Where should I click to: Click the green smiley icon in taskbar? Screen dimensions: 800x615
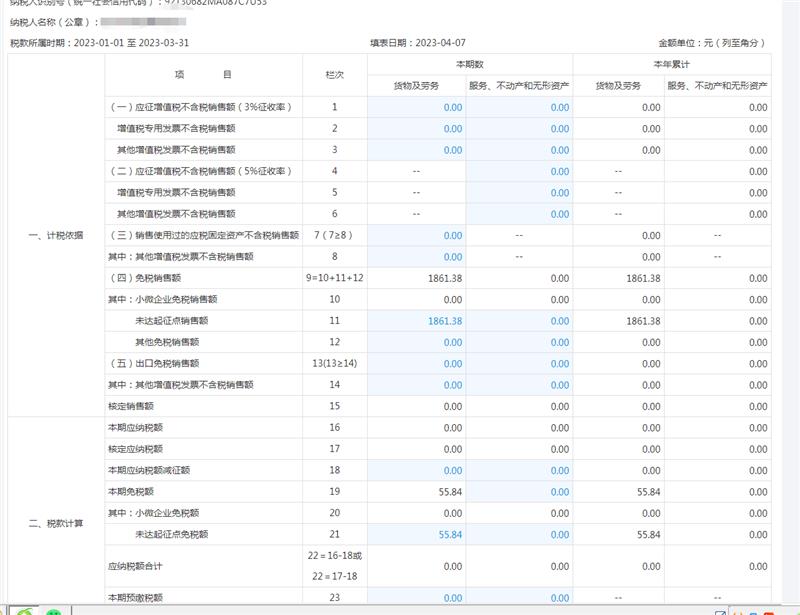[x=53, y=611]
